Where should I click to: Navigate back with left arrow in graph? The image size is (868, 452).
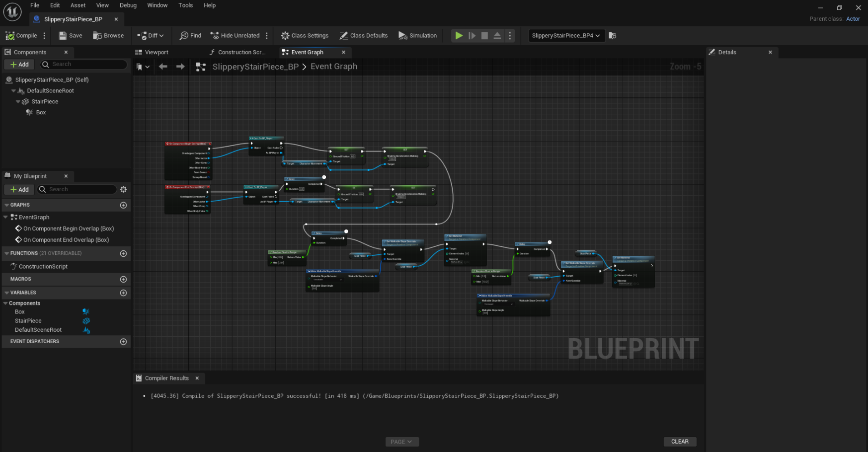[163, 67]
